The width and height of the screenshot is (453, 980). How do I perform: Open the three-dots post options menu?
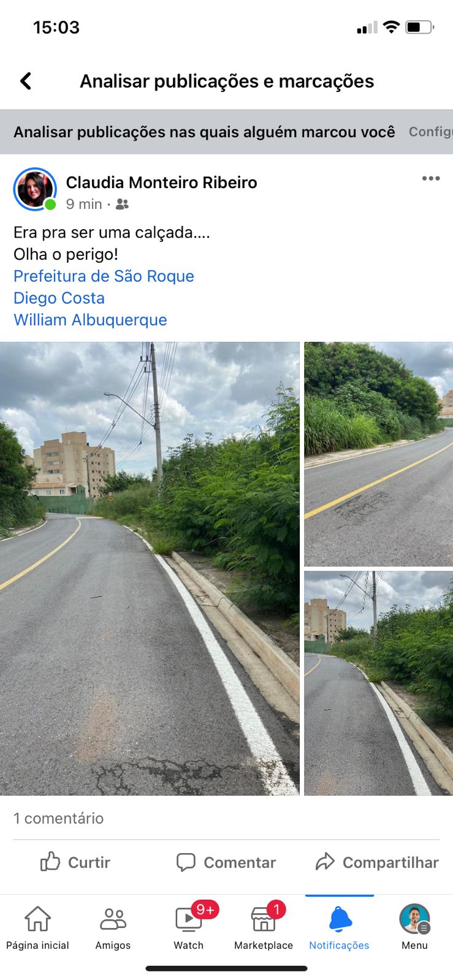point(431,178)
